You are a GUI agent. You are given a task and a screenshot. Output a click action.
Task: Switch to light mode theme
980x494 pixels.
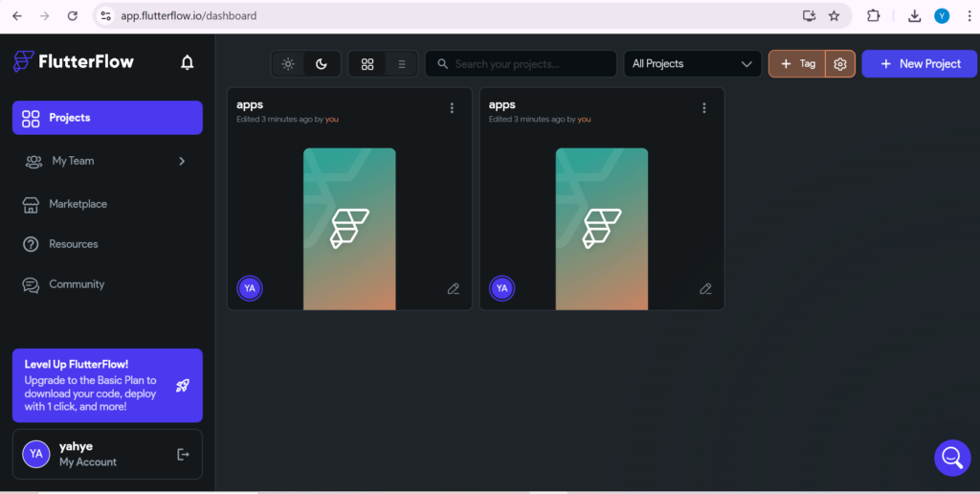click(288, 64)
